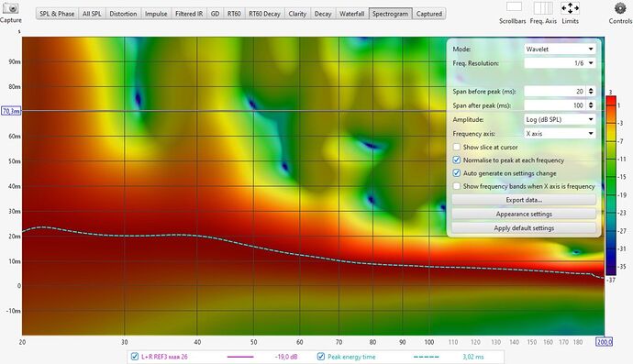633x364 pixels.
Task: Click the L+R REF3 magenta line sample
Action: 240,357
